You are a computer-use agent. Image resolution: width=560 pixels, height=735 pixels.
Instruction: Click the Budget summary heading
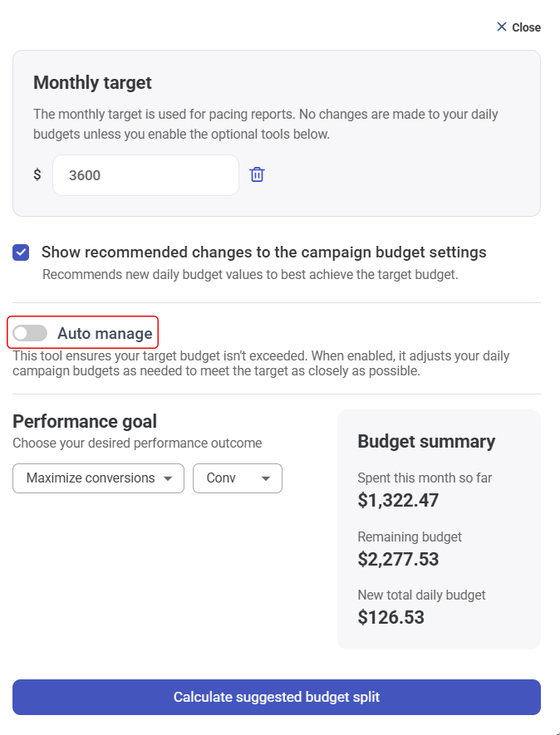[x=426, y=442]
